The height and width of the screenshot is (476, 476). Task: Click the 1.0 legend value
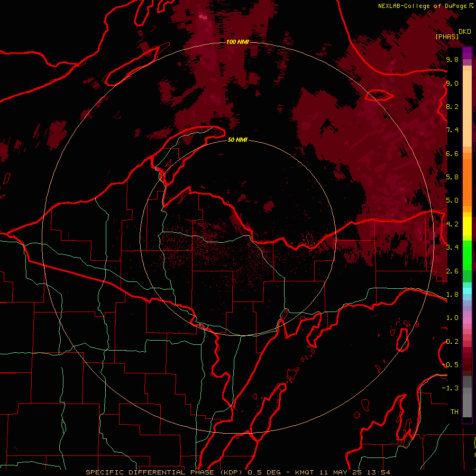pos(452,318)
